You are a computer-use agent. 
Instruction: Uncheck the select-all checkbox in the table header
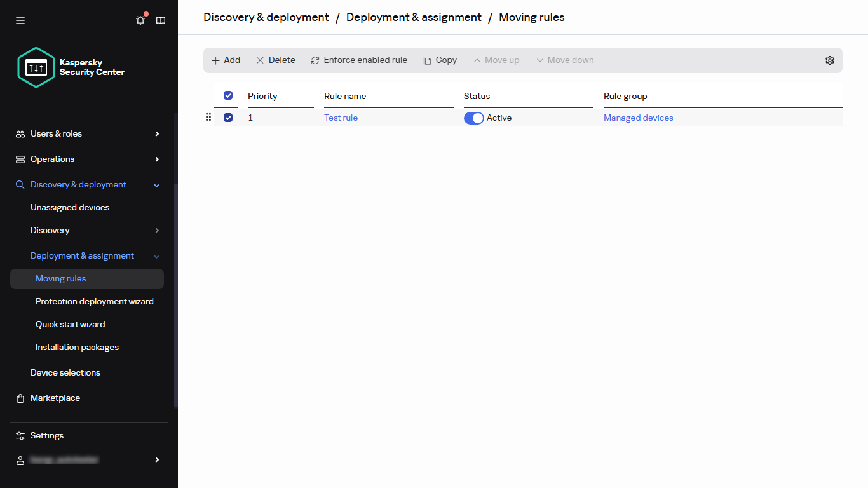tap(227, 95)
